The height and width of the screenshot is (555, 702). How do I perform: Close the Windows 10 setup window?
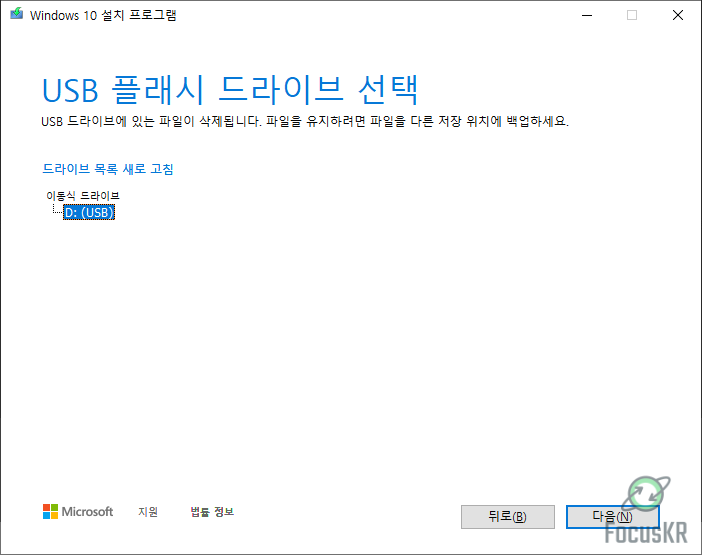click(x=678, y=15)
